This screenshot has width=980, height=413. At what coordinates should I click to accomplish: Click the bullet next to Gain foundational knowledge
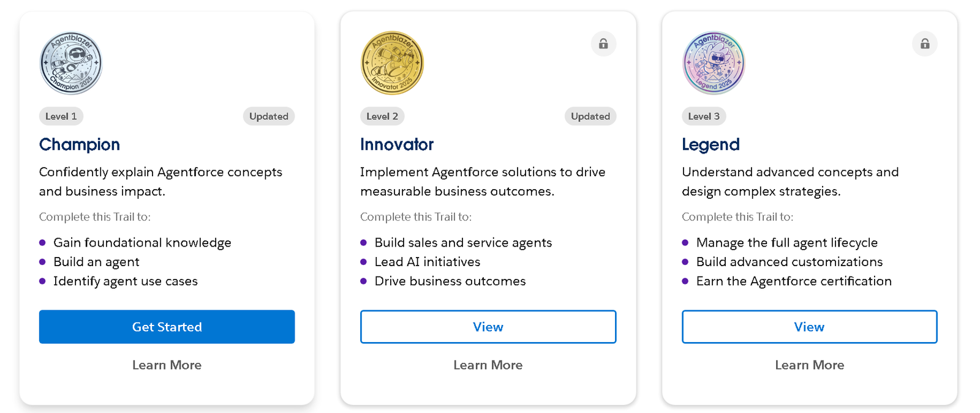[x=43, y=243]
